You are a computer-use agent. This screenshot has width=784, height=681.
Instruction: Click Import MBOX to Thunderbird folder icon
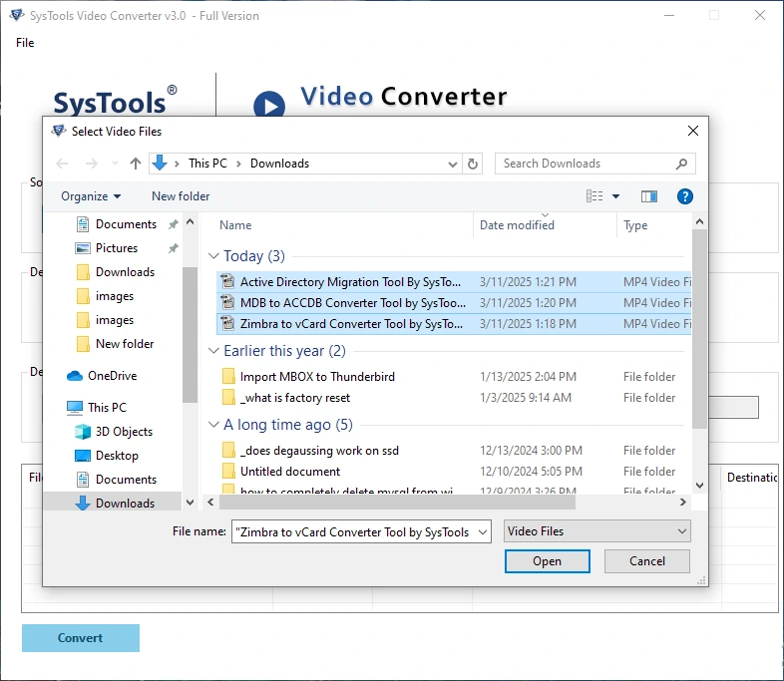coord(228,376)
